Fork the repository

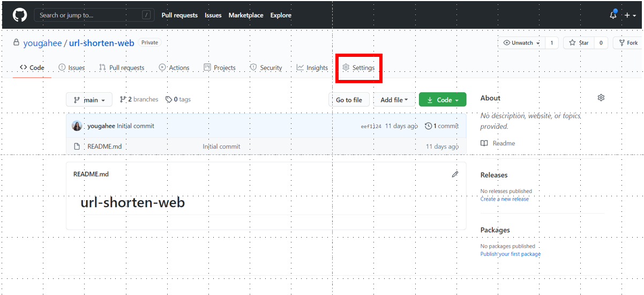[628, 43]
